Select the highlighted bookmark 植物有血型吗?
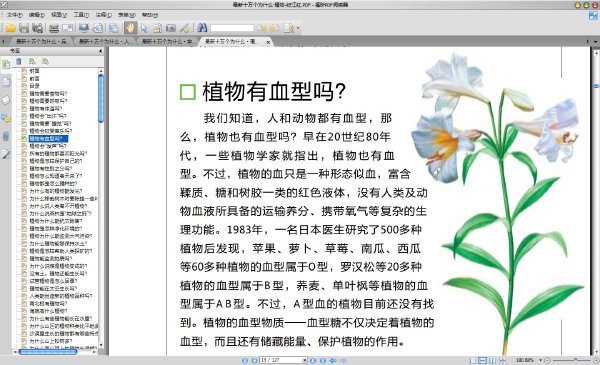The width and height of the screenshot is (600, 365). [x=48, y=139]
